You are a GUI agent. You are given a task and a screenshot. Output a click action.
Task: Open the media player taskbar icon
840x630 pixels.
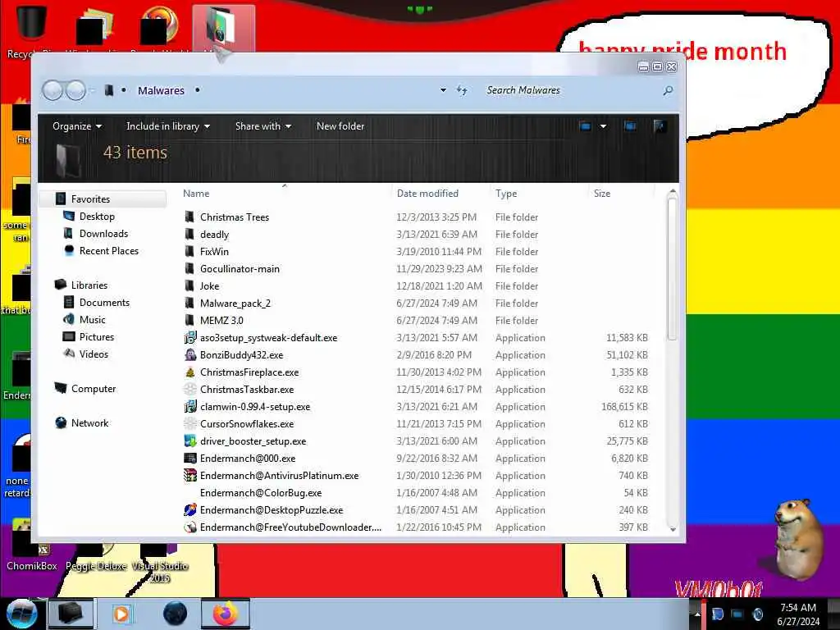[x=121, y=614]
